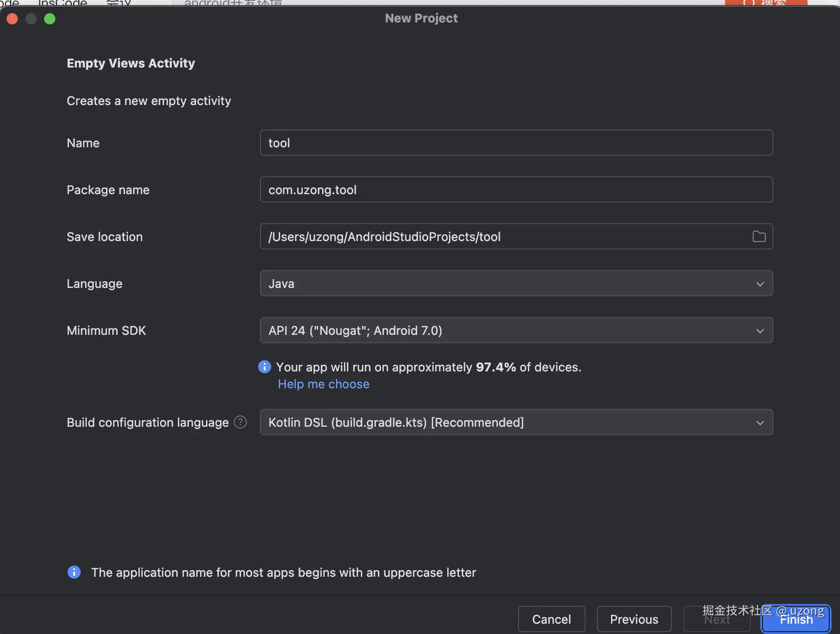Image resolution: width=840 pixels, height=634 pixels.
Task: Open the "Help me choose" link
Action: pos(323,384)
